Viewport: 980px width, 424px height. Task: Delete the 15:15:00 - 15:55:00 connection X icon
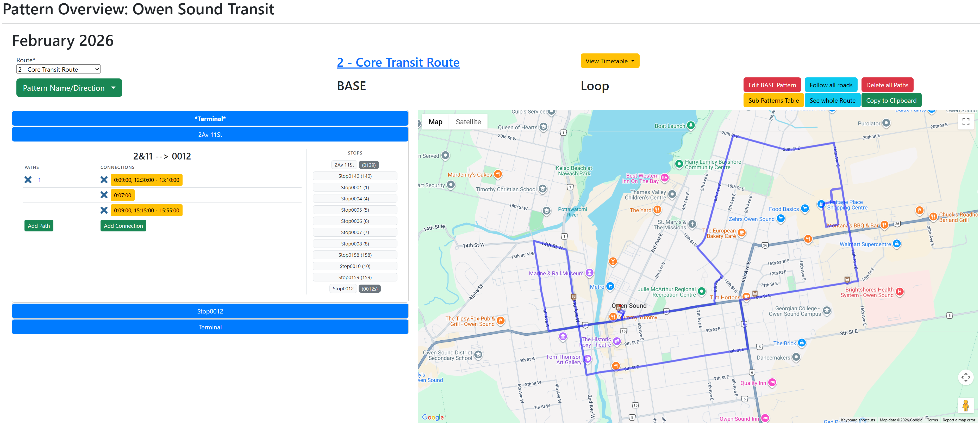(x=104, y=210)
